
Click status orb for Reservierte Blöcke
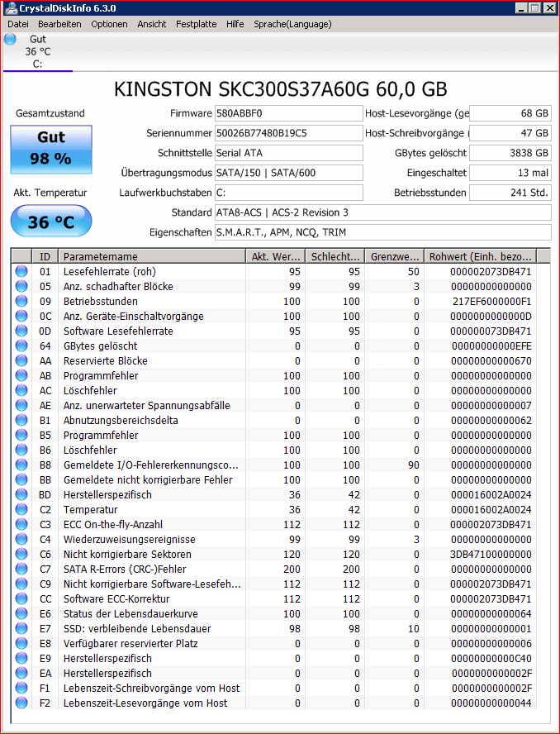(21, 361)
